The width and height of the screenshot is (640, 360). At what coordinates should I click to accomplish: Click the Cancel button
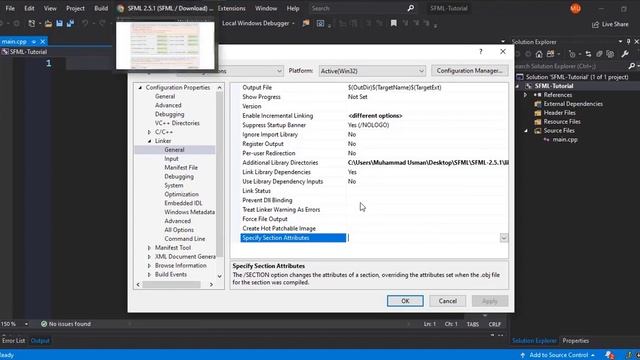pos(447,301)
